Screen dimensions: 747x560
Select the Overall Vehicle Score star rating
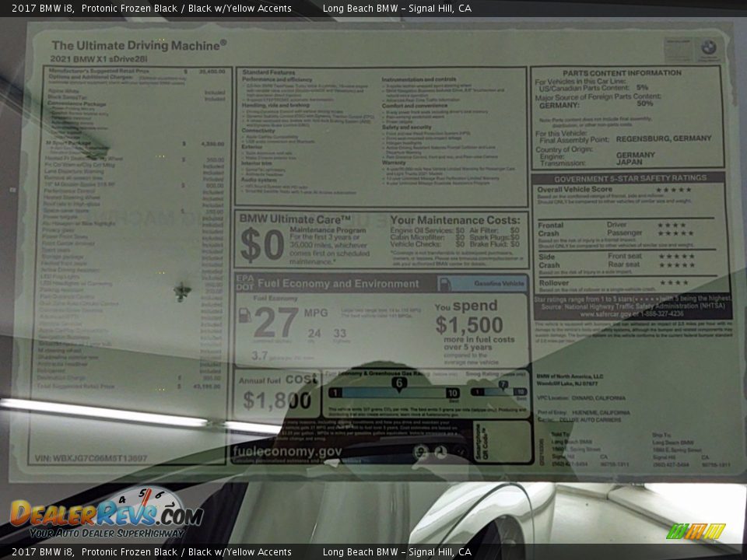pos(673,190)
